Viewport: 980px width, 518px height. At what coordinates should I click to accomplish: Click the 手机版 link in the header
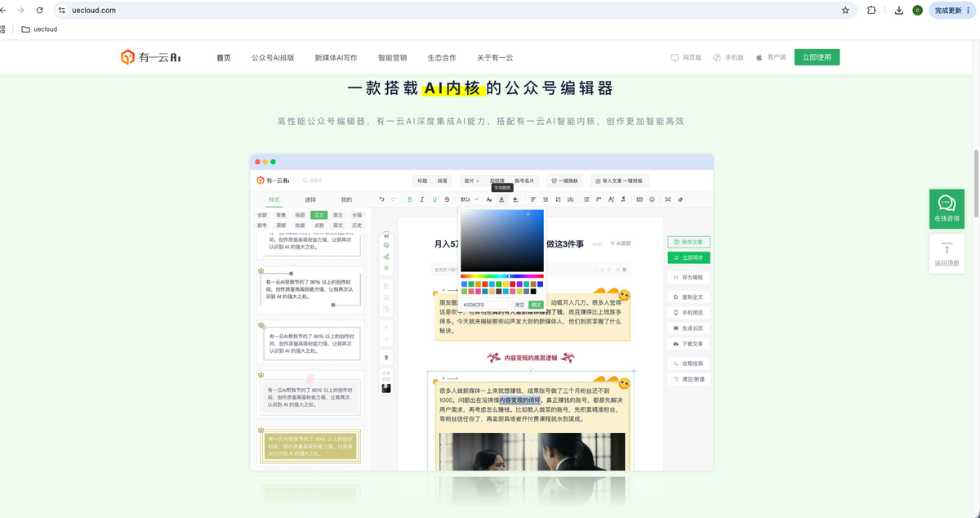point(728,58)
